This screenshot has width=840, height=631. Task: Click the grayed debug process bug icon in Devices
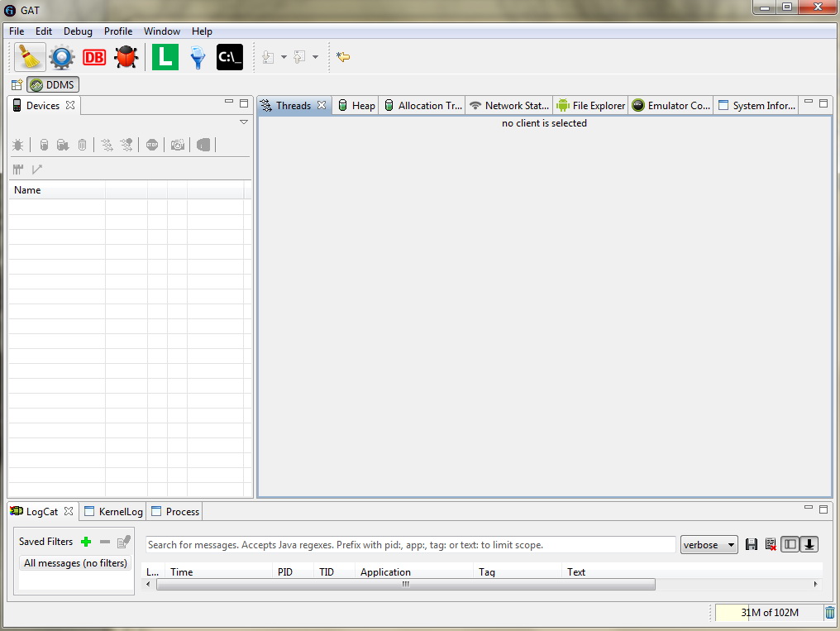[x=17, y=145]
